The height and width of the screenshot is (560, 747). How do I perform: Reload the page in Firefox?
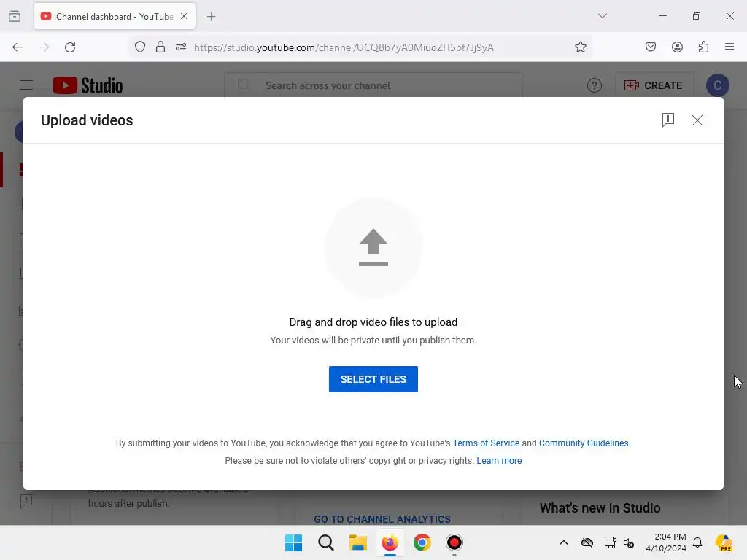click(70, 47)
